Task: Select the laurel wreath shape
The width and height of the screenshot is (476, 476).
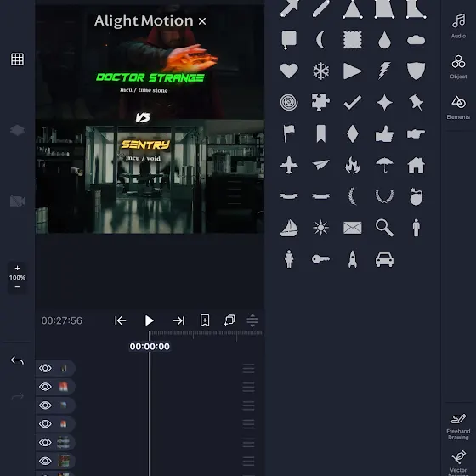Action: click(x=384, y=196)
